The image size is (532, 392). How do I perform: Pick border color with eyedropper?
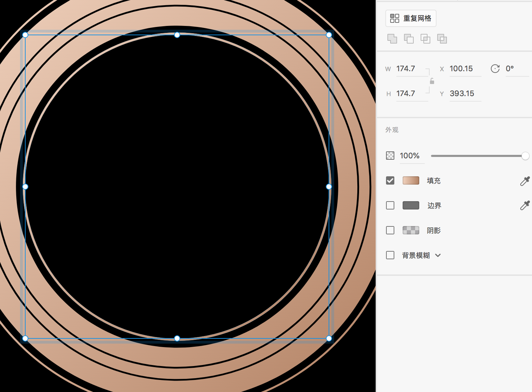click(x=524, y=206)
